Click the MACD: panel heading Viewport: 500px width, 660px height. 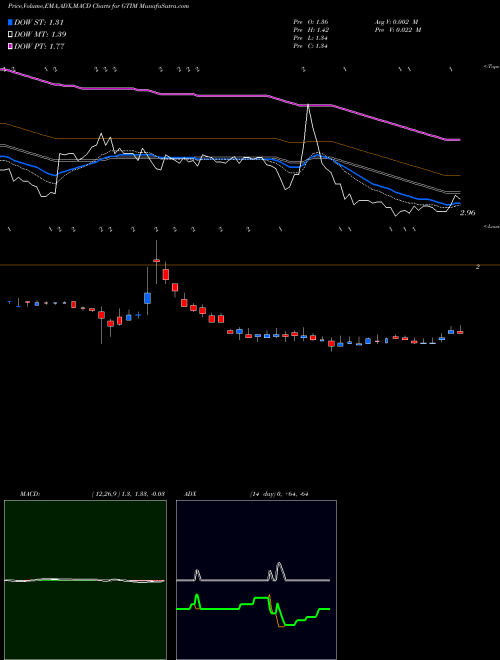(30, 494)
